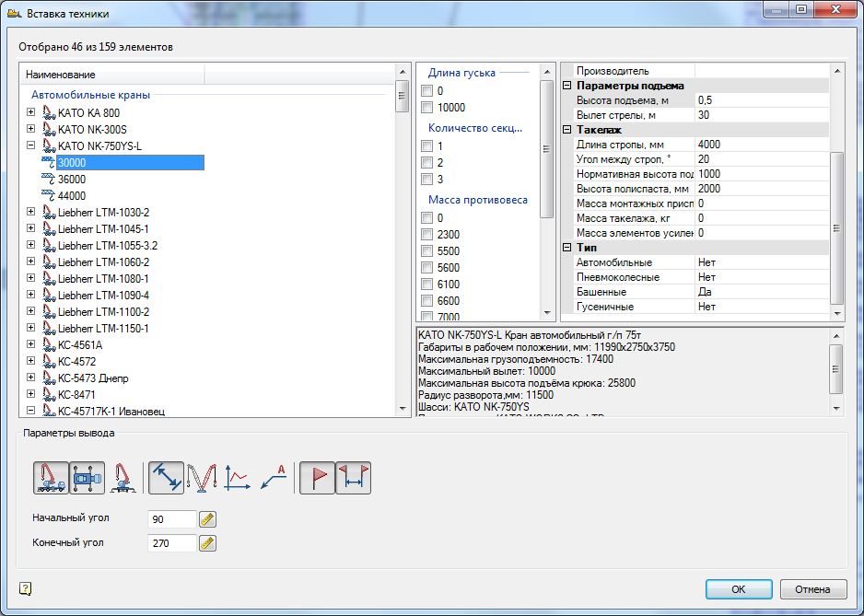Expand the Liebherr LTM-1045-1 tree node
The height and width of the screenshot is (616, 864).
click(31, 228)
